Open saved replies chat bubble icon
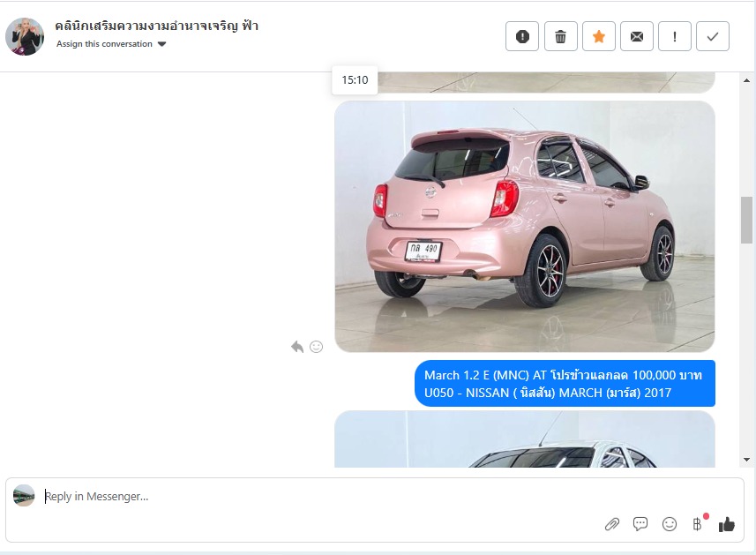Image resolution: width=756 pixels, height=555 pixels. click(640, 524)
